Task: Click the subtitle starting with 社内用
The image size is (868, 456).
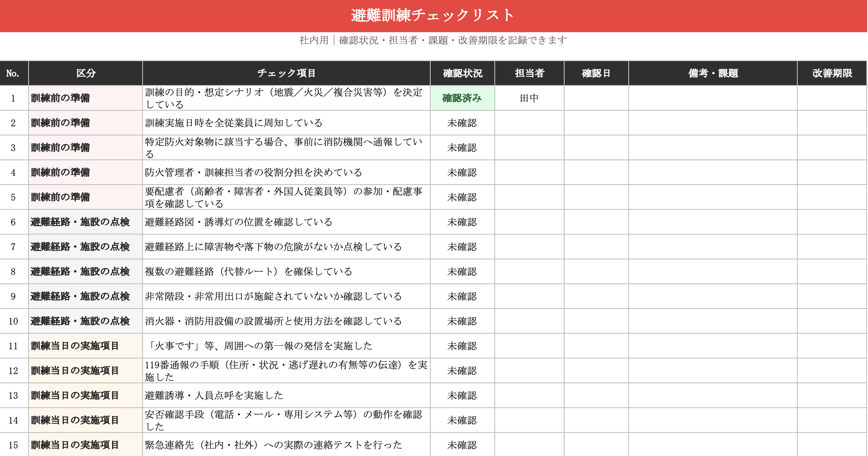Action: point(433,40)
